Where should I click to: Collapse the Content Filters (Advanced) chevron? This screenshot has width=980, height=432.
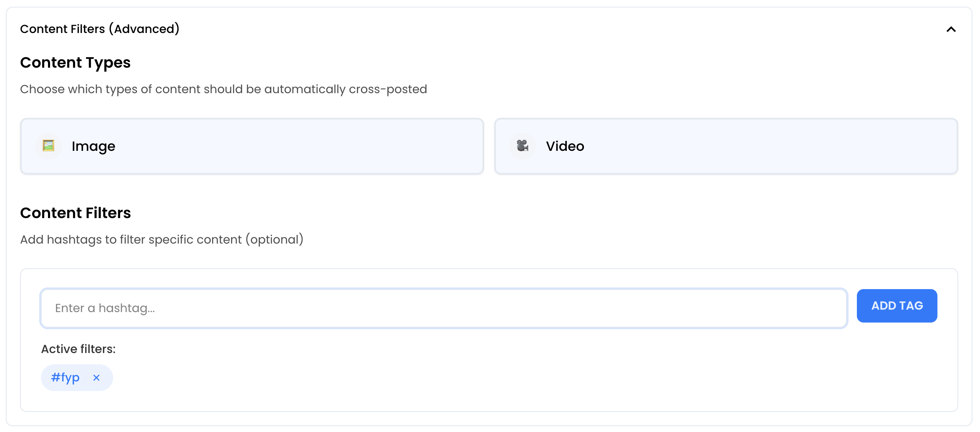coord(951,29)
